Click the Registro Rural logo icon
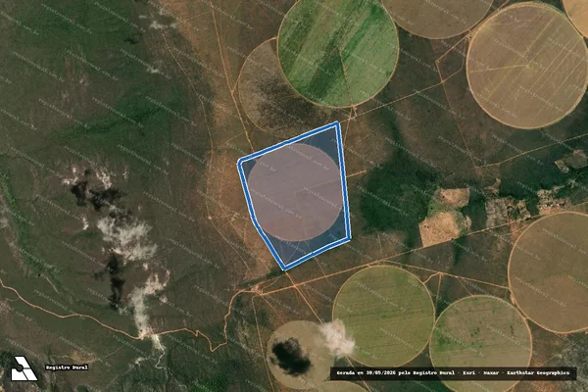Image resolution: width=588 pixels, height=392 pixels. point(24,368)
